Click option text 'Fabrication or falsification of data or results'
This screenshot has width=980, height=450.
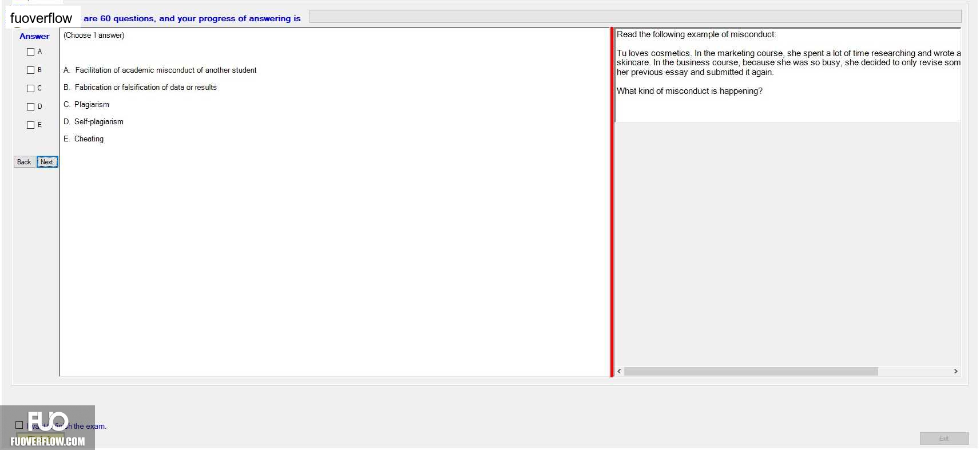pos(146,88)
